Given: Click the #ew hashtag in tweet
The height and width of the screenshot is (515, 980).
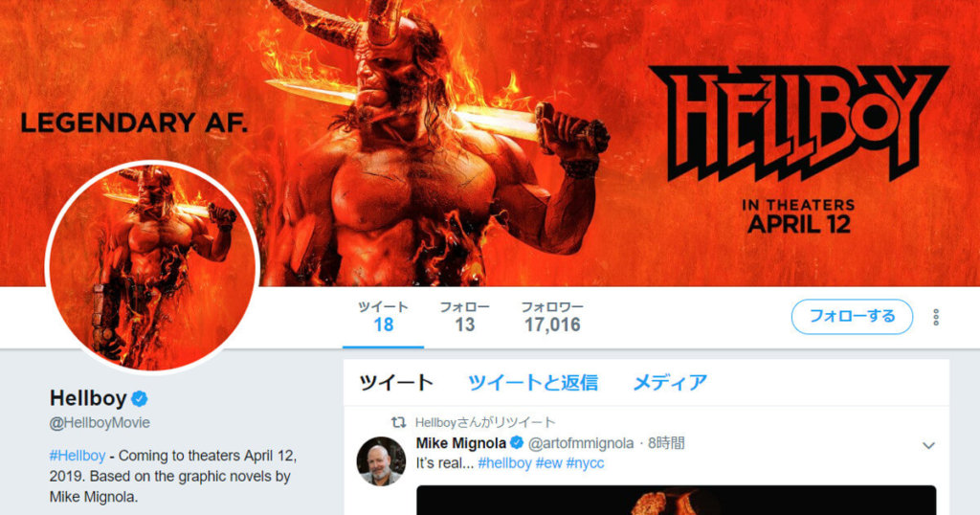Looking at the screenshot, I should (x=548, y=463).
